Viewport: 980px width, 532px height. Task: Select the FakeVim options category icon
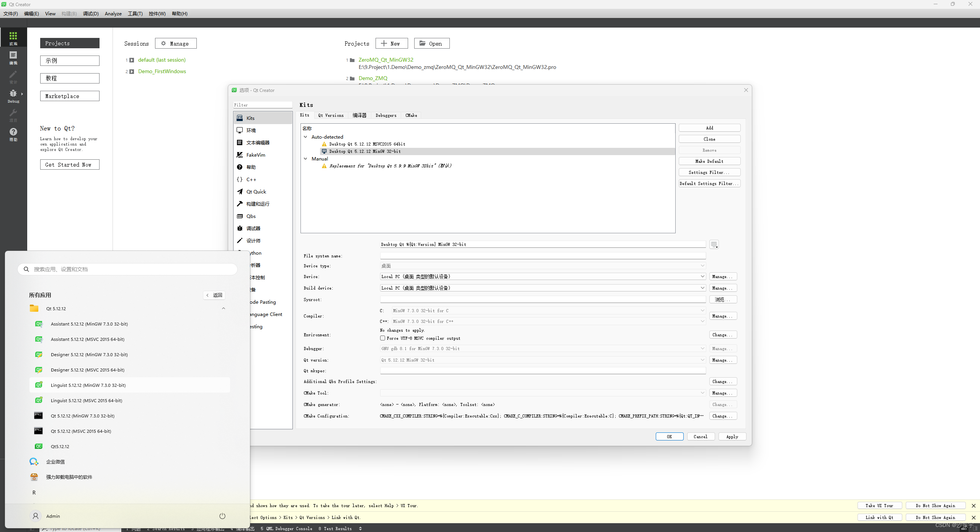[240, 155]
